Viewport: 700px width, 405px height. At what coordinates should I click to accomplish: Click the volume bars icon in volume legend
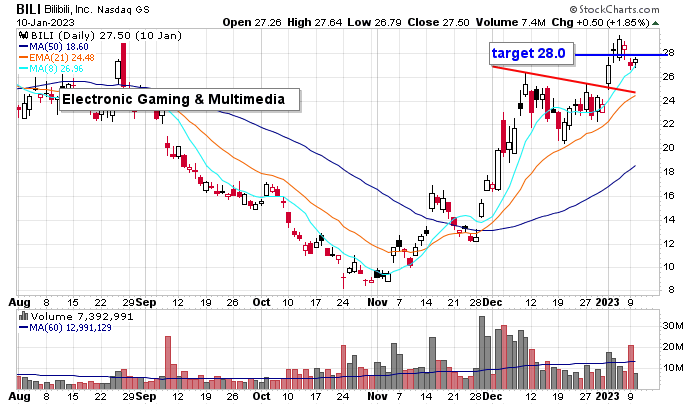tap(23, 317)
